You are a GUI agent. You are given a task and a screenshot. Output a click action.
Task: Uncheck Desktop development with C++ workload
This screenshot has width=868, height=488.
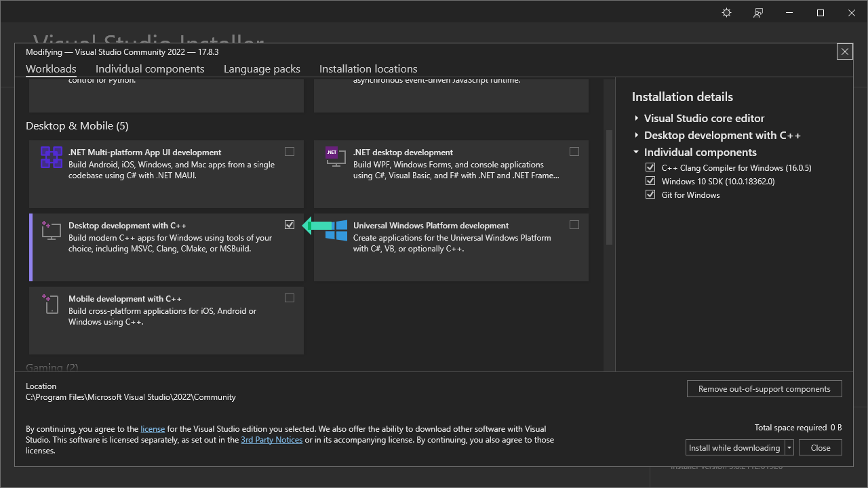[x=290, y=225]
